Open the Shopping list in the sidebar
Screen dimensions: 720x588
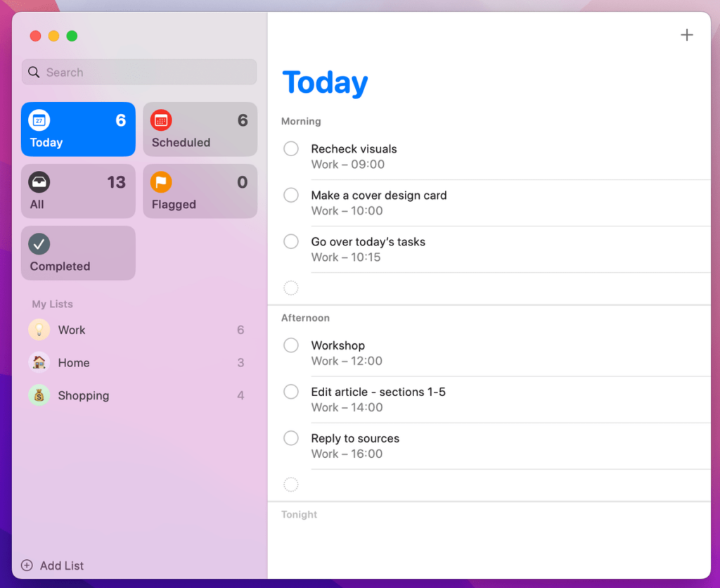pos(84,396)
